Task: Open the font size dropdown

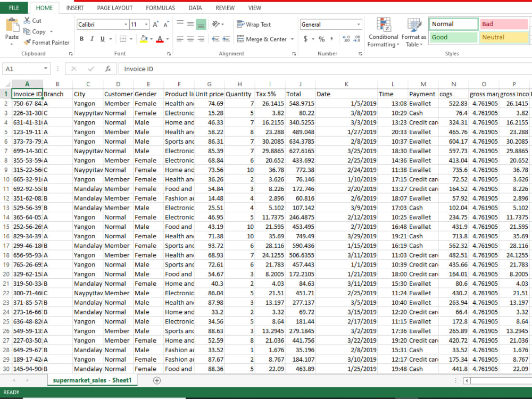Action: (145, 24)
